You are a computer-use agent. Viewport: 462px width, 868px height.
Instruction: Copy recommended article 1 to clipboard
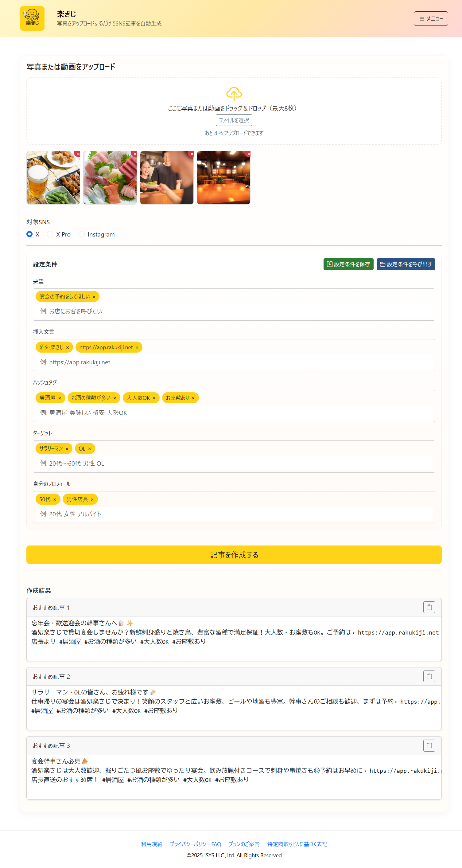pyautogui.click(x=429, y=607)
